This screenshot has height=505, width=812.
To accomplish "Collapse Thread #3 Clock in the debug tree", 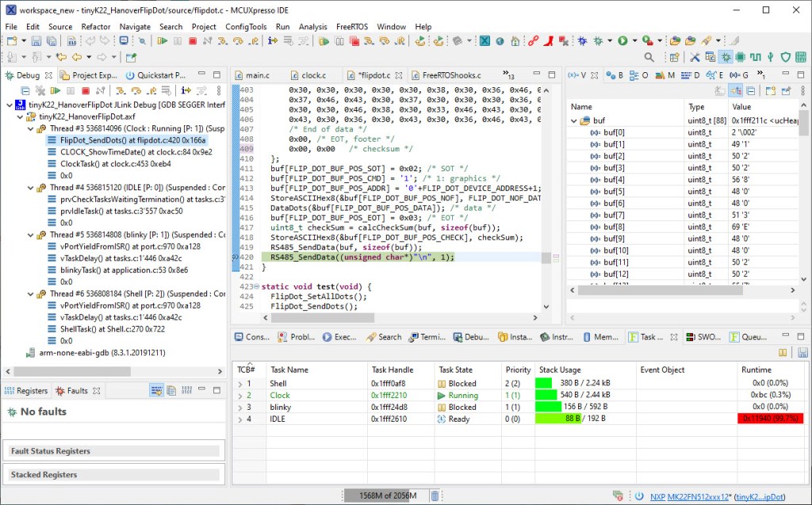I will pyautogui.click(x=29, y=128).
